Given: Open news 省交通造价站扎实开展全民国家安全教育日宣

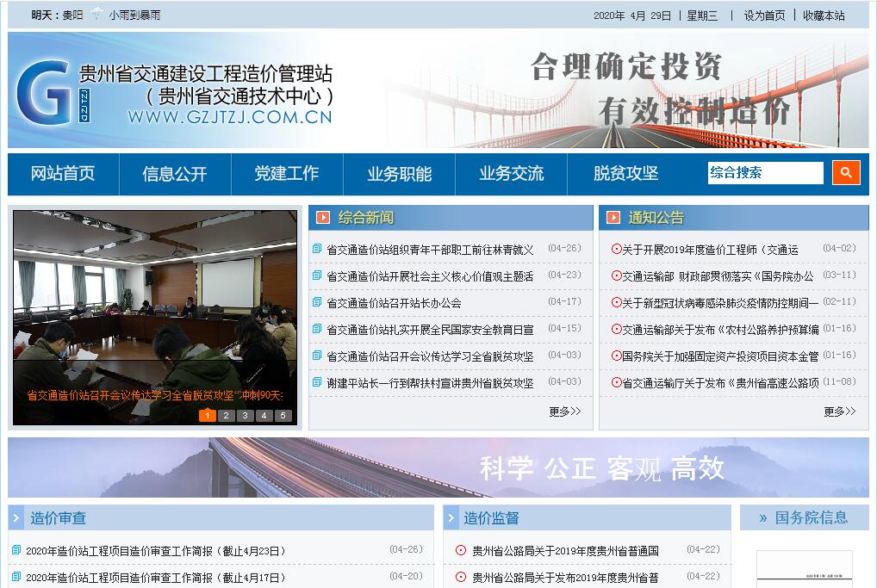Looking at the screenshot, I should pyautogui.click(x=430, y=330).
